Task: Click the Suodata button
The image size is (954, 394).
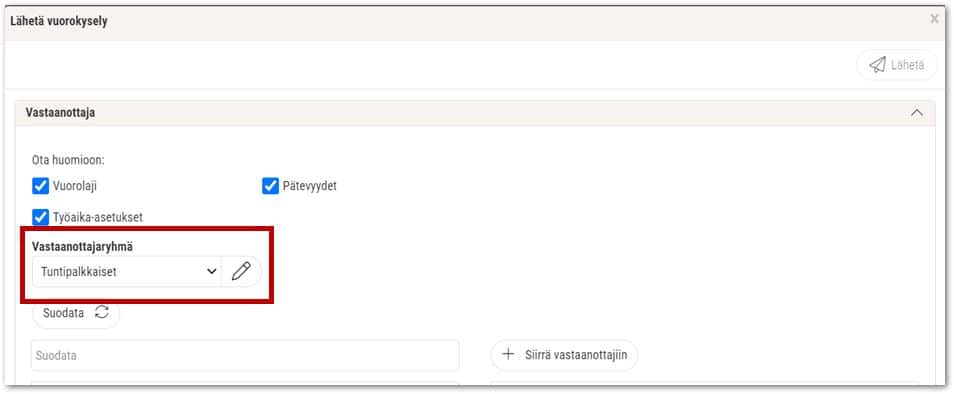Action: pos(75,313)
